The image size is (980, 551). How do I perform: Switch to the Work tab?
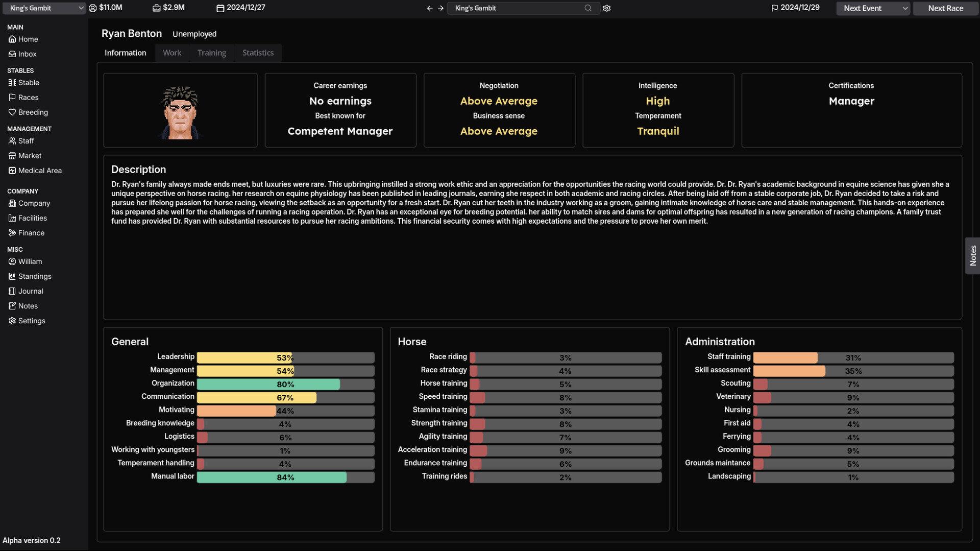[171, 53]
